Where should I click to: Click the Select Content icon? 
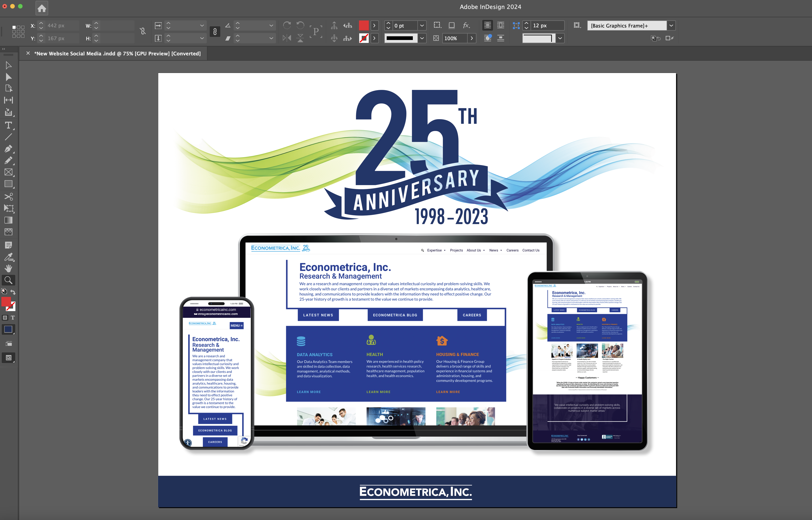(x=334, y=38)
